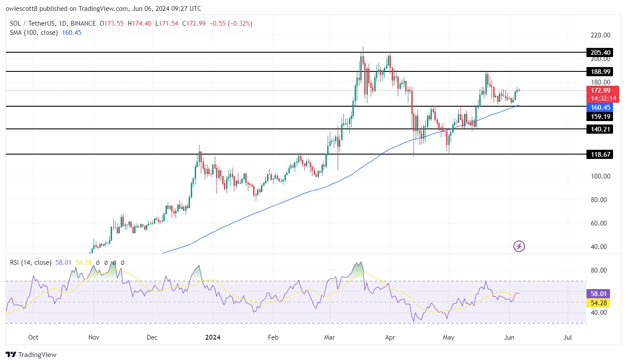Click the 118.67 horizontal line price label
This screenshot has height=364, width=627.
click(x=600, y=154)
